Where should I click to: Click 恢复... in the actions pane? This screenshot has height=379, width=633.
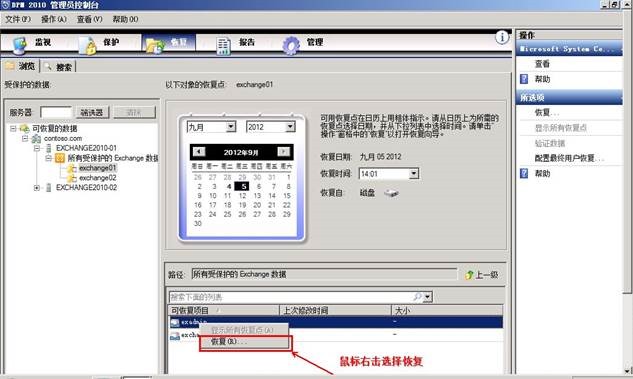click(x=547, y=113)
